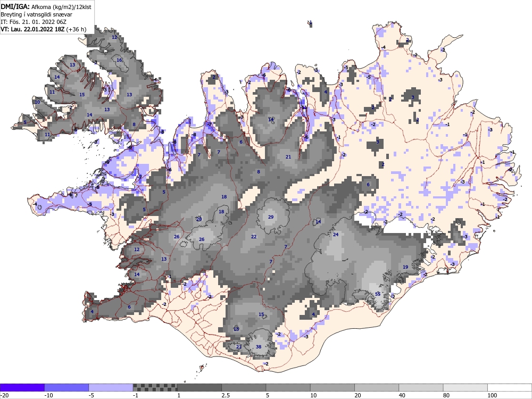Viewport: 532px width, 399px height.
Task: Click the darkest purple -20 to -10 legend swatch
Action: point(22,387)
